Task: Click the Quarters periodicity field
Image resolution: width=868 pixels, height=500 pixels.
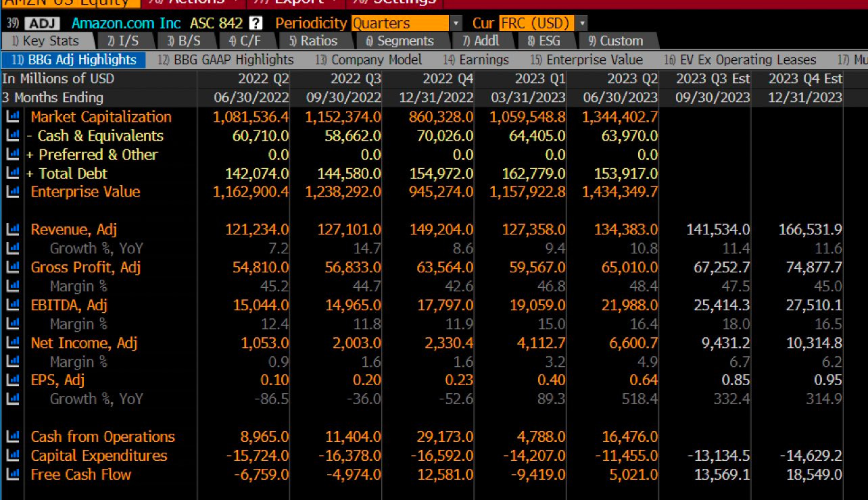Action: click(400, 23)
